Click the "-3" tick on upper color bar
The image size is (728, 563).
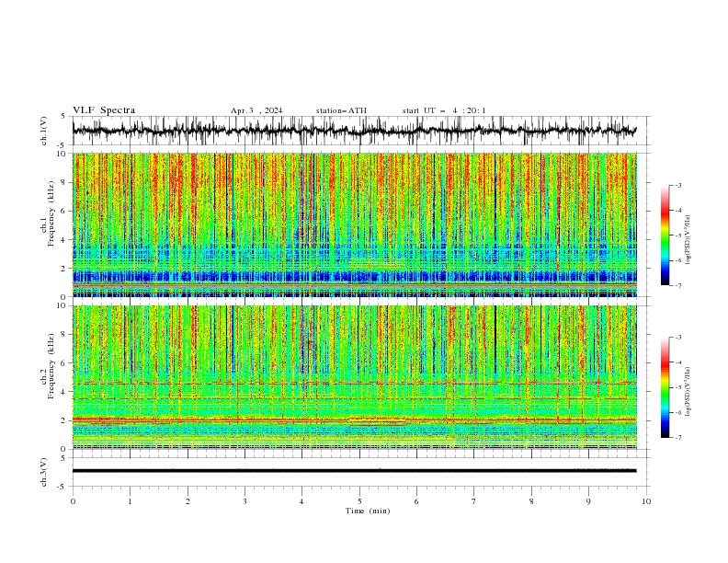pyautogui.click(x=677, y=185)
